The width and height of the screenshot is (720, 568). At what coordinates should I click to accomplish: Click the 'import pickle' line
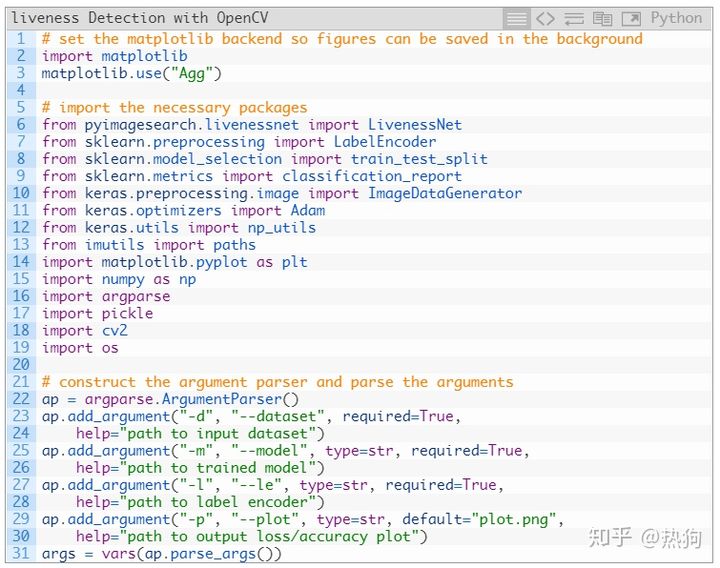97,314
